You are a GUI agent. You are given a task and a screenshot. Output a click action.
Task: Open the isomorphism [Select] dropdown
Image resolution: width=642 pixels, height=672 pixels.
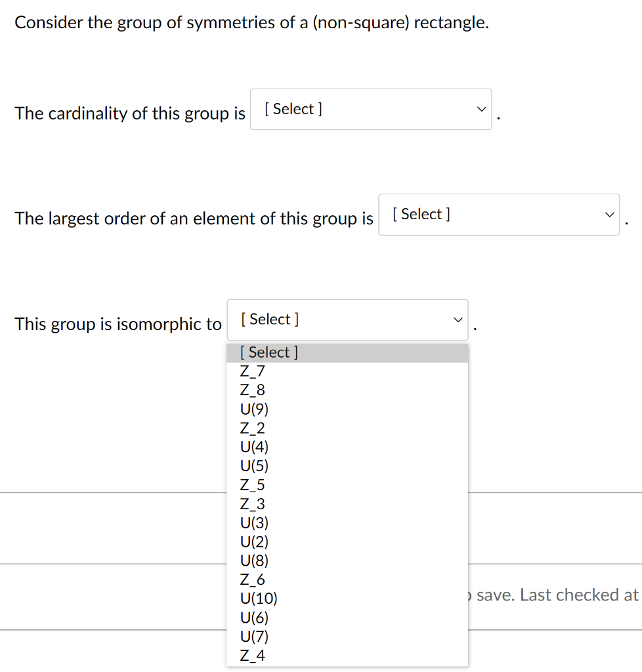tap(347, 320)
